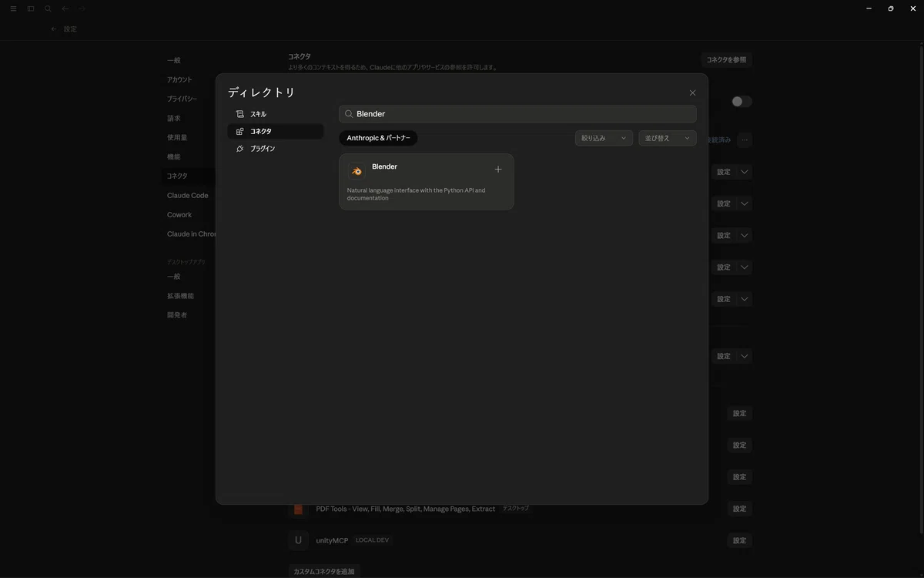
Task: Click 設定 button for unityMCP row
Action: pyautogui.click(x=739, y=540)
